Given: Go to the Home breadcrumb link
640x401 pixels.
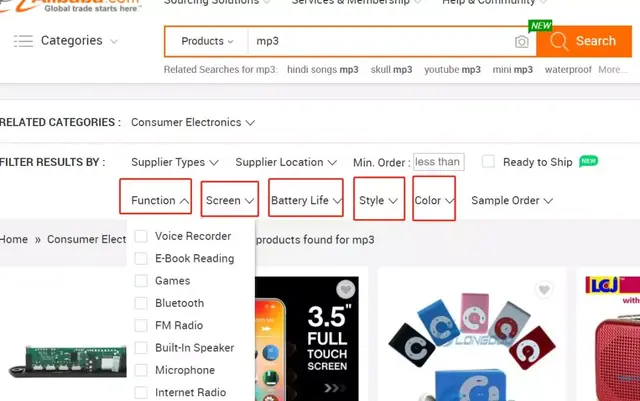Looking at the screenshot, I should 14,239.
